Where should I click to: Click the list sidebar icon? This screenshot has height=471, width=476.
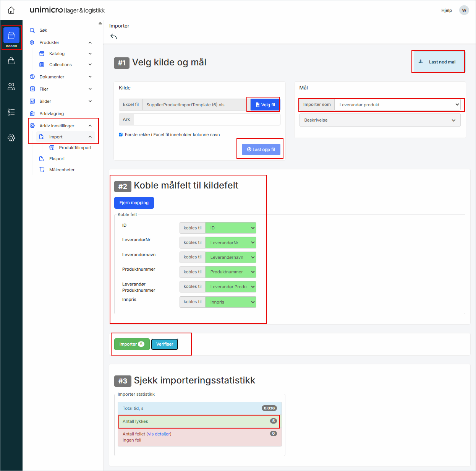coord(11,112)
